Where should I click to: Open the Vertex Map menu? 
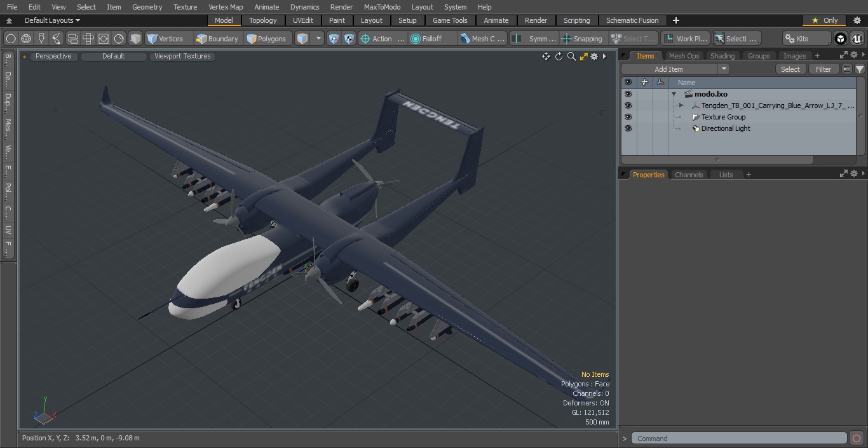click(x=226, y=7)
